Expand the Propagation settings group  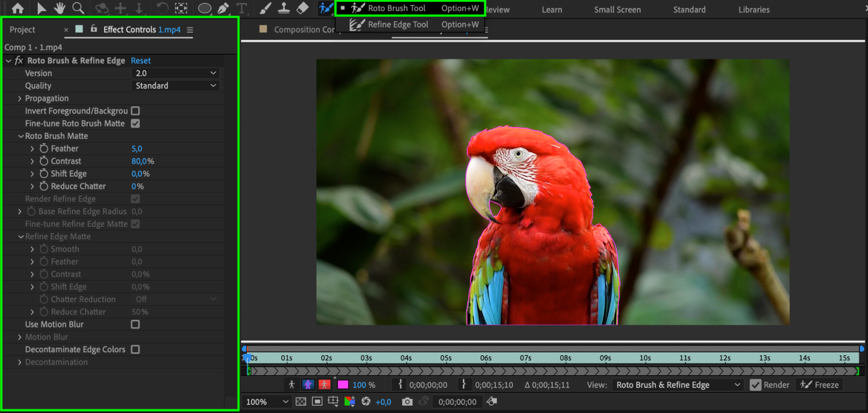(x=20, y=98)
